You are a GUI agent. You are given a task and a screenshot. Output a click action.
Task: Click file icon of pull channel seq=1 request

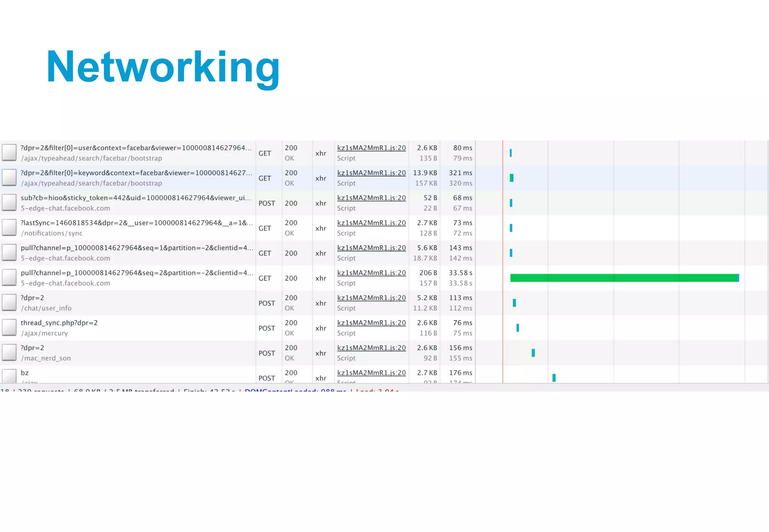[x=9, y=253]
